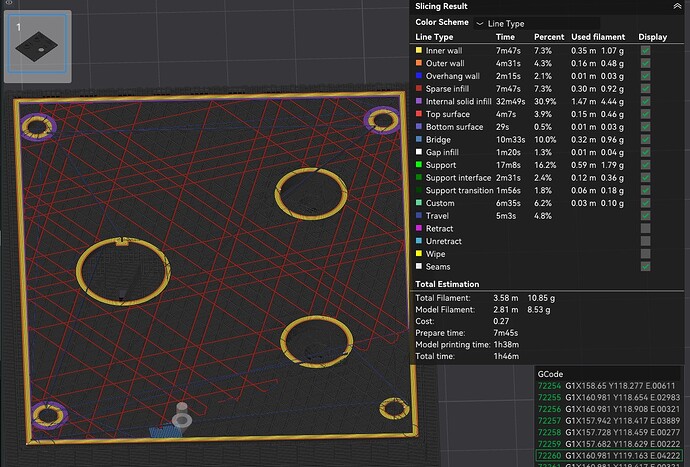Click the Outer wall orange color swatch
Image resolution: width=690 pixels, height=467 pixels.
[x=418, y=63]
